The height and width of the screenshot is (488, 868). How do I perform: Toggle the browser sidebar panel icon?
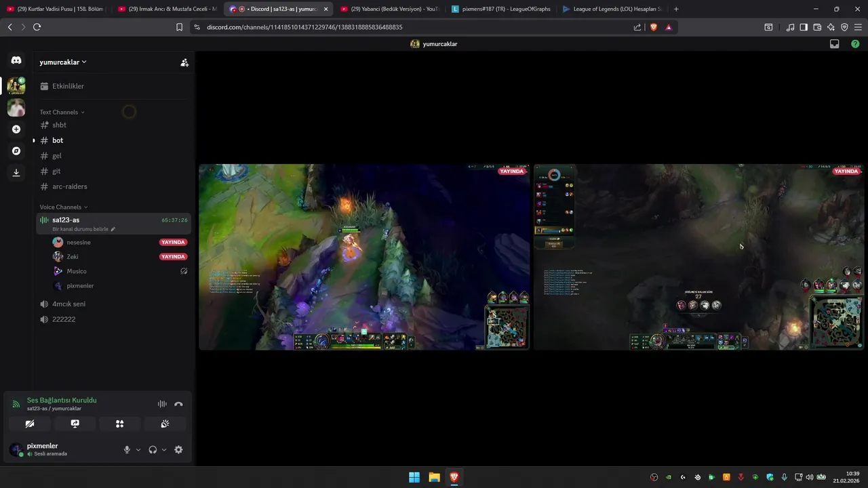[x=804, y=27]
